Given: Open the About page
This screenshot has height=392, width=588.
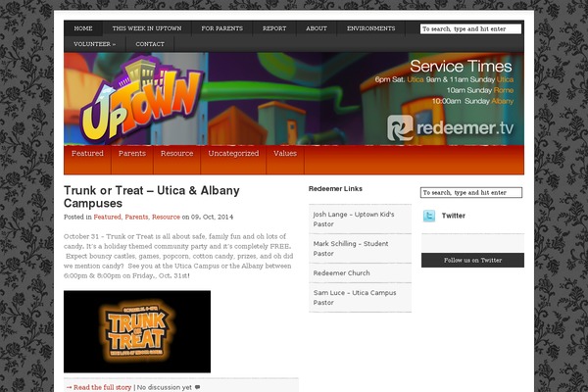Looking at the screenshot, I should (317, 28).
